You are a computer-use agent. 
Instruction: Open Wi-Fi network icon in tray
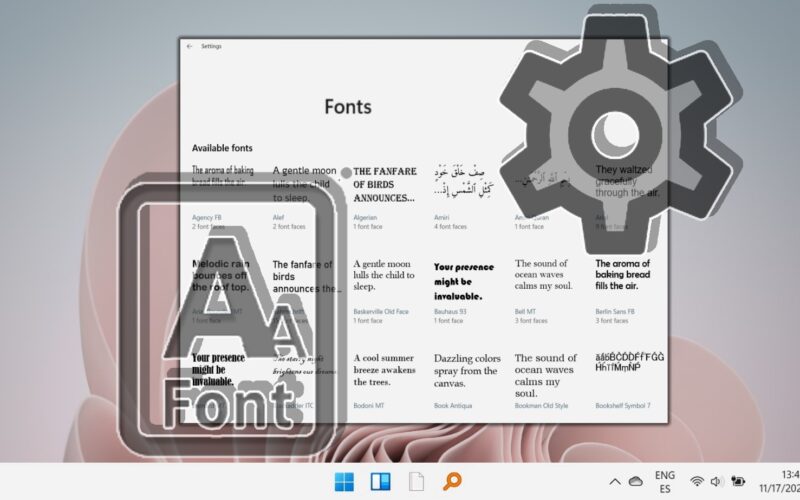(696, 481)
